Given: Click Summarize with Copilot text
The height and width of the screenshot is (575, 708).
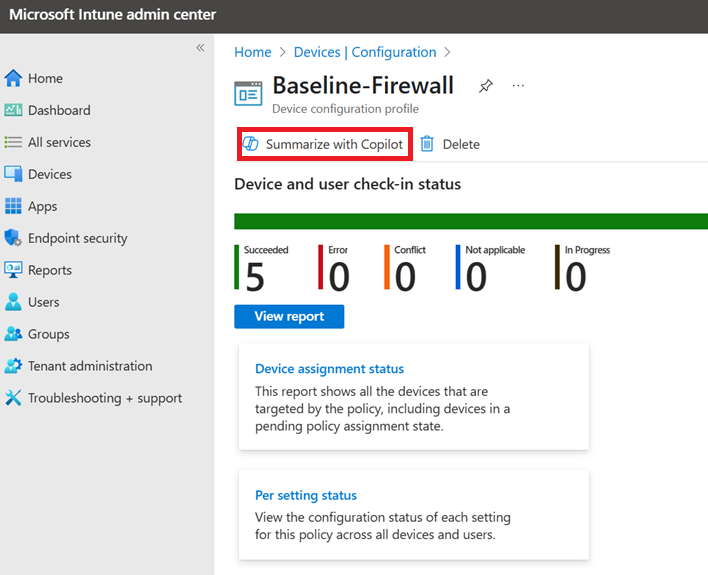Looking at the screenshot, I should 334,144.
